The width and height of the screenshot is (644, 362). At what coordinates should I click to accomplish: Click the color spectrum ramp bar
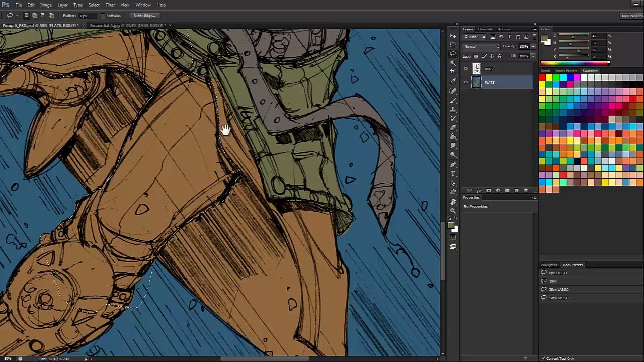575,63
